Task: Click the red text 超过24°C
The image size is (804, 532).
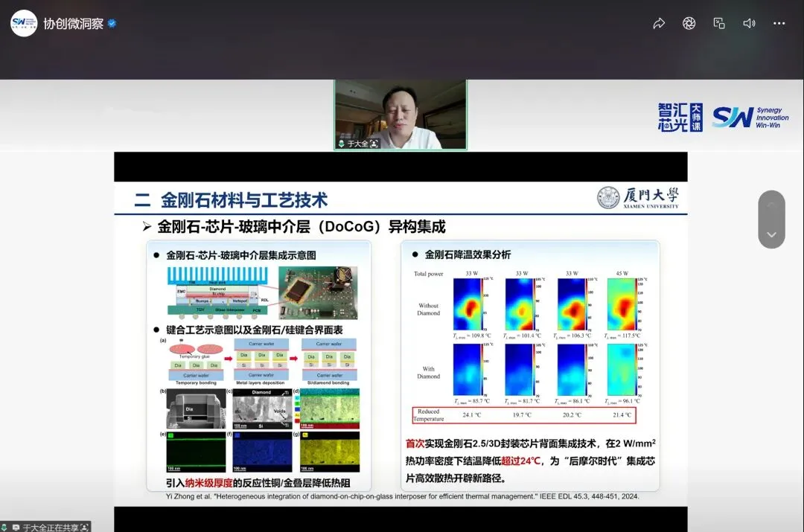Action: coord(520,461)
